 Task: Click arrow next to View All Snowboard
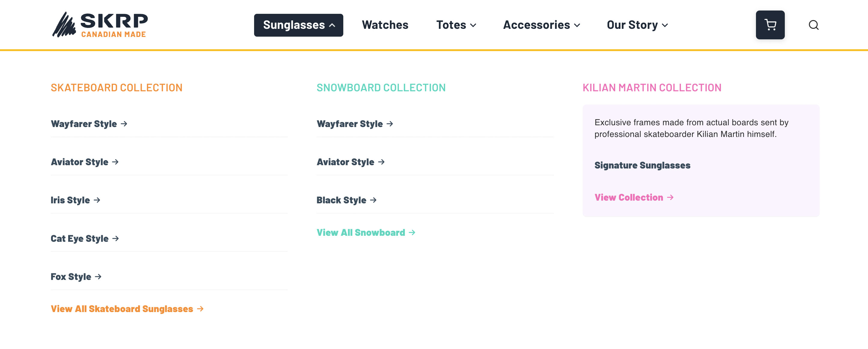pyautogui.click(x=412, y=232)
